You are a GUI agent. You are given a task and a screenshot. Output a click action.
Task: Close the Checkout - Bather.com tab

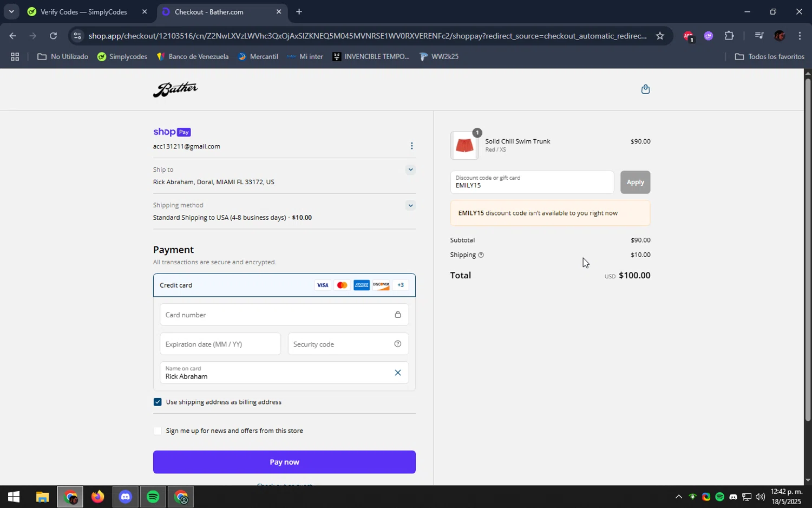278,12
